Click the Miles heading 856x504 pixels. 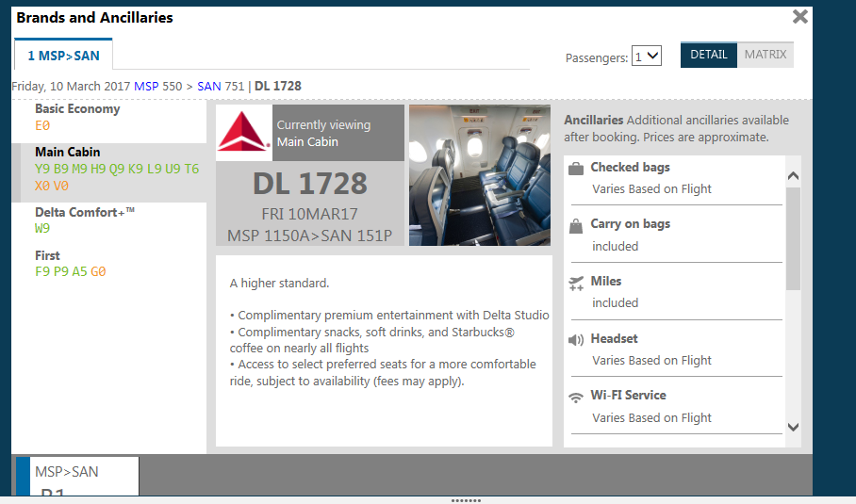(x=606, y=281)
